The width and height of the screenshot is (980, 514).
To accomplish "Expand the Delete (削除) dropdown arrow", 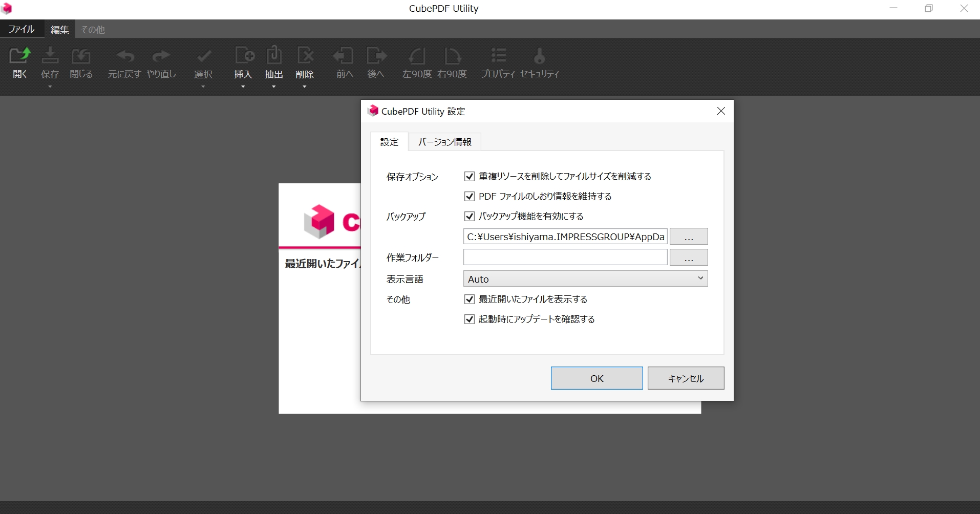I will tap(305, 87).
